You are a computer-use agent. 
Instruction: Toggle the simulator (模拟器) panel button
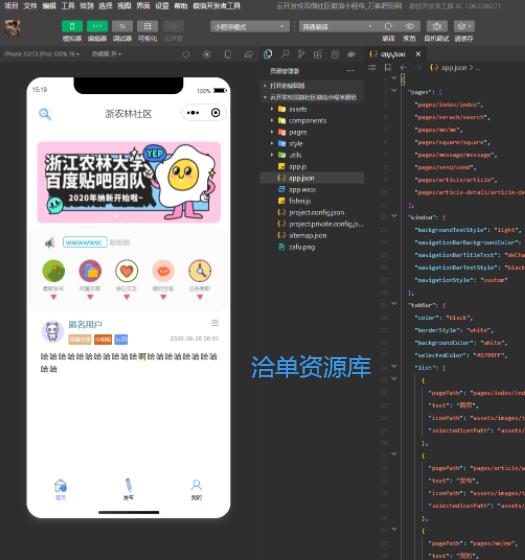pyautogui.click(x=72, y=26)
